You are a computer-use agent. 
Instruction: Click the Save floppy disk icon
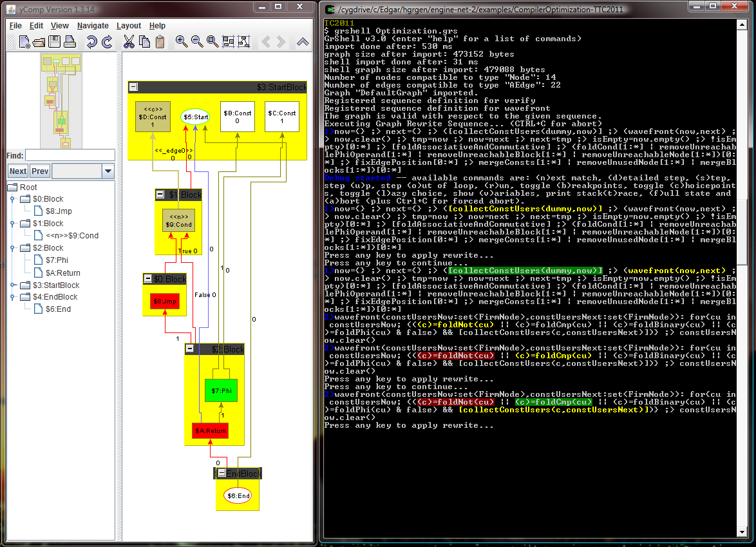click(x=55, y=43)
